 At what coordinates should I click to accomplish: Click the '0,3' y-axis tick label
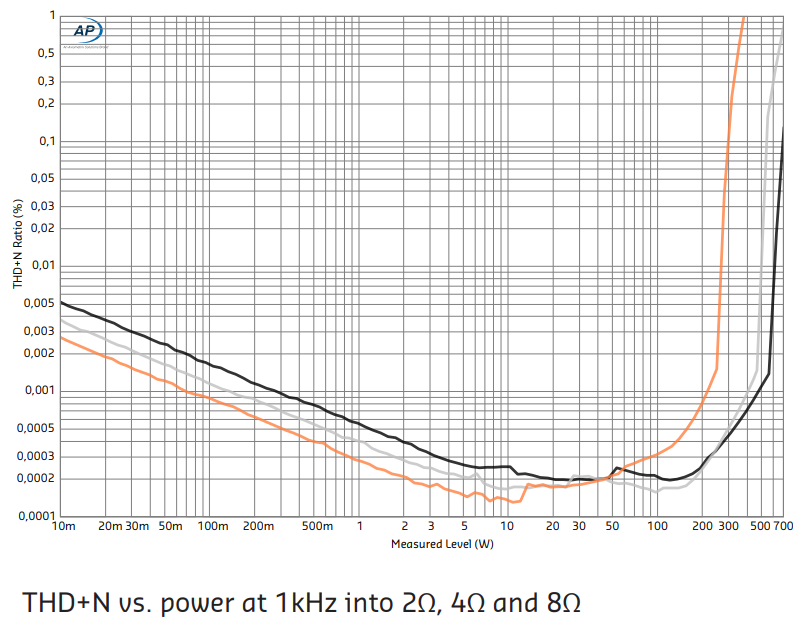(x=46, y=81)
